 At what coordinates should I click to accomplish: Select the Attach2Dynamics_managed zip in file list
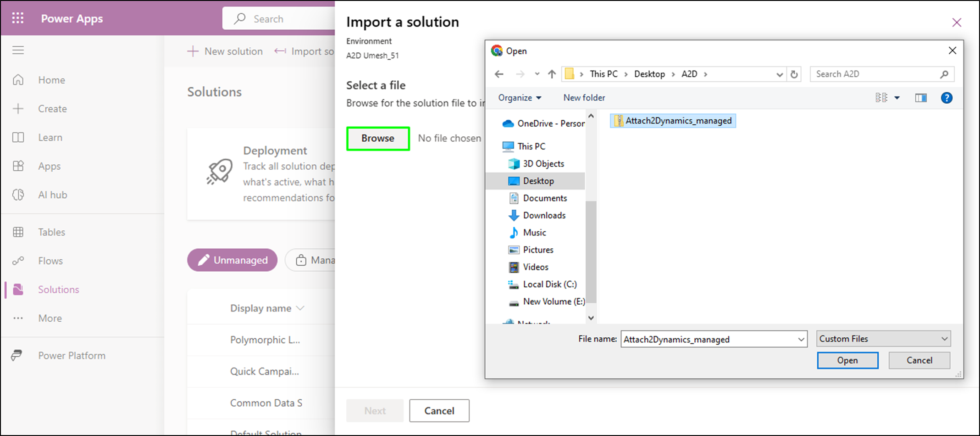[672, 120]
